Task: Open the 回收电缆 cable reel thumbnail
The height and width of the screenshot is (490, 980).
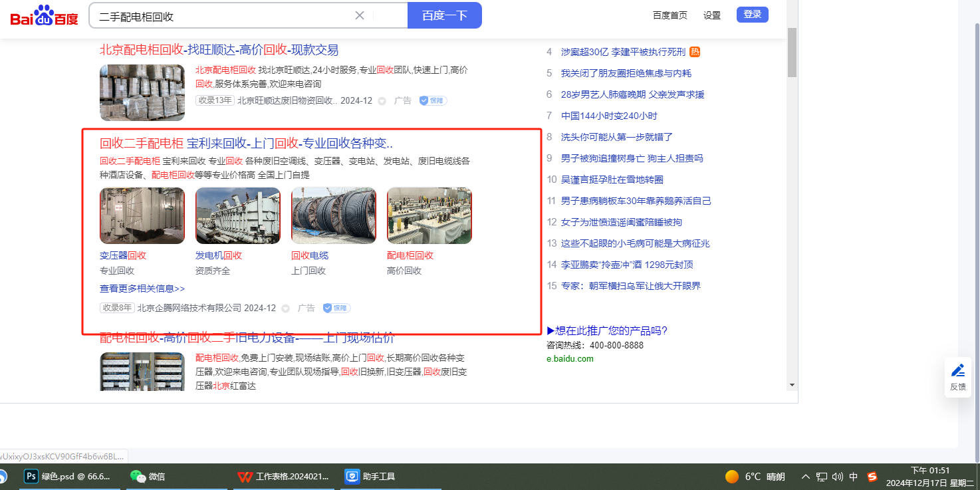Action: point(334,216)
